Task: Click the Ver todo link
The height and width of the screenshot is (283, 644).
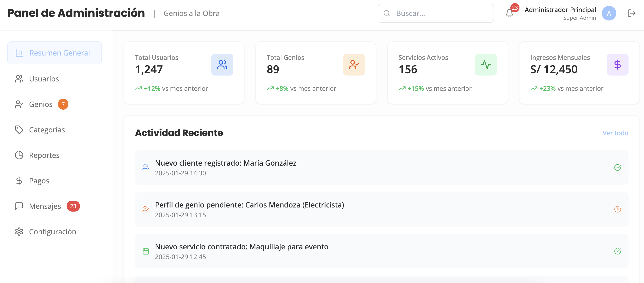Action: [615, 133]
